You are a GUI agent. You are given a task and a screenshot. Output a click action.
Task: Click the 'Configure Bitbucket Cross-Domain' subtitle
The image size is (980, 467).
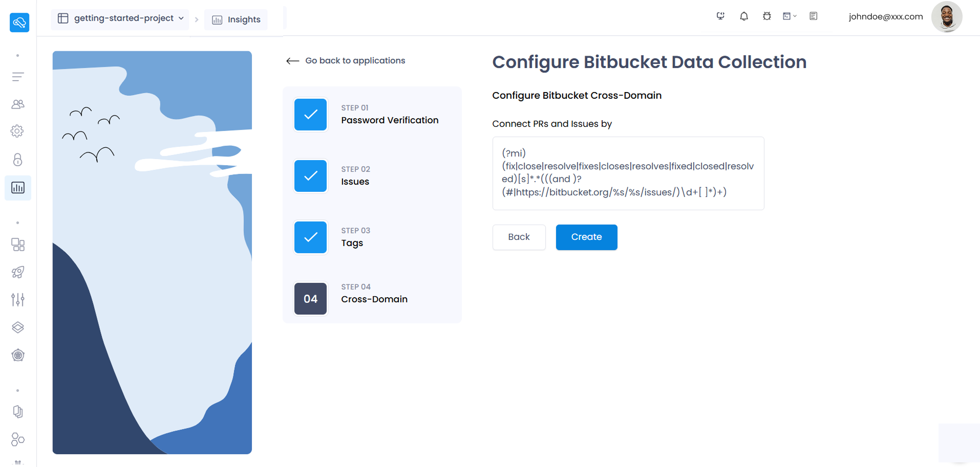(577, 96)
